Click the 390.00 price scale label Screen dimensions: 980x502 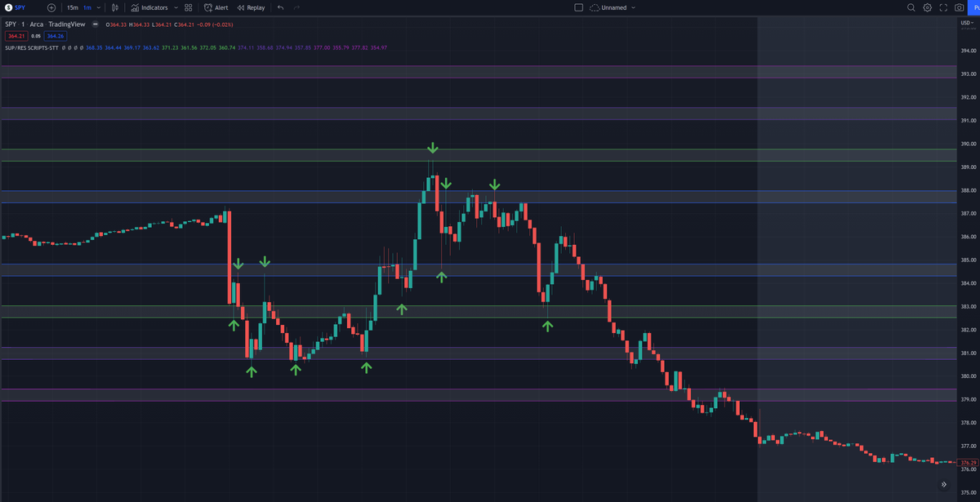pos(969,144)
